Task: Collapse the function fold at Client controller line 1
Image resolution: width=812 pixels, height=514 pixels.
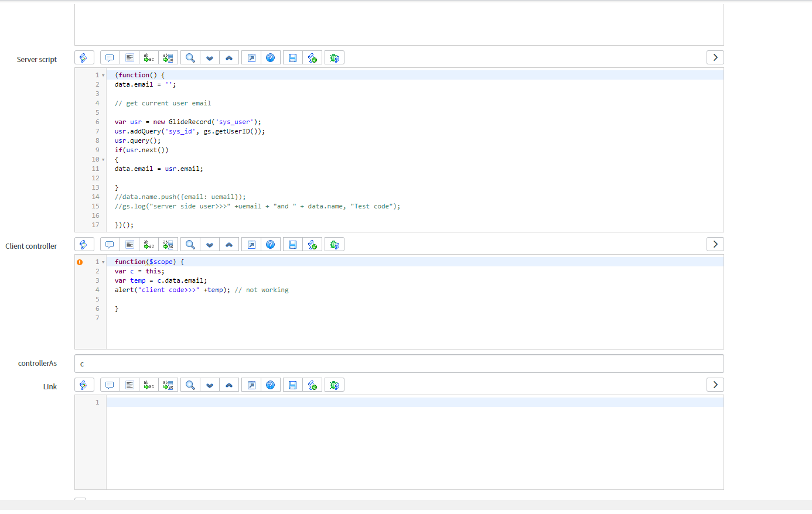Action: (x=103, y=262)
